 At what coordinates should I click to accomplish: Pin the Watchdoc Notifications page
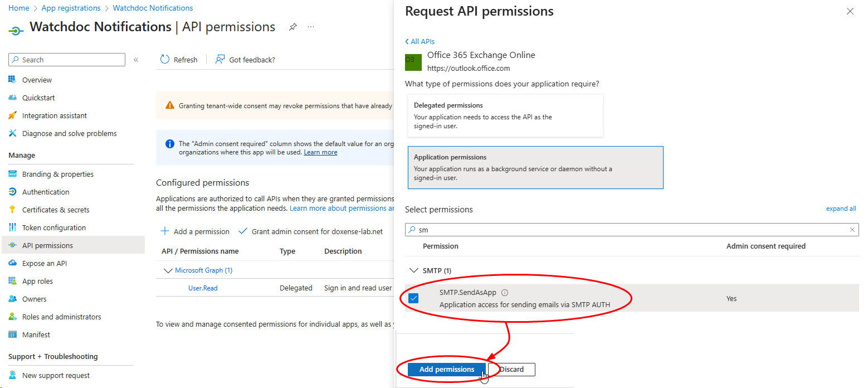click(292, 27)
